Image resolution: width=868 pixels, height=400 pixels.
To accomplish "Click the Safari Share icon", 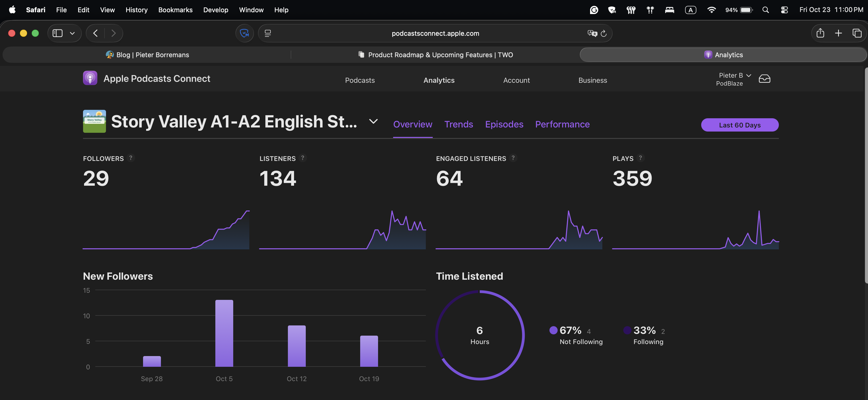I will 820,33.
